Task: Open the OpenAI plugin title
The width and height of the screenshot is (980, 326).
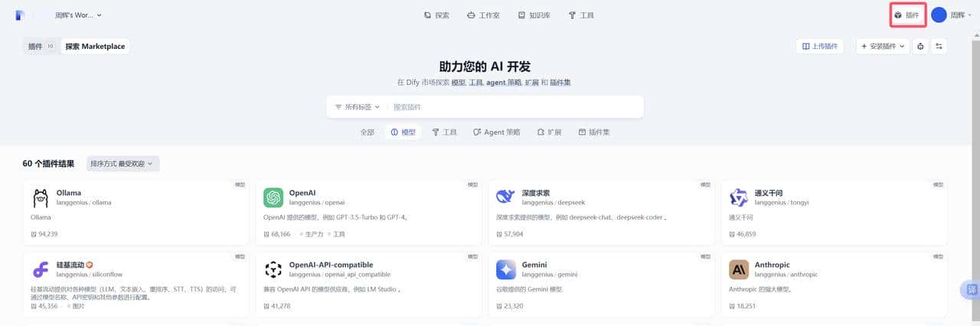Action: [302, 193]
